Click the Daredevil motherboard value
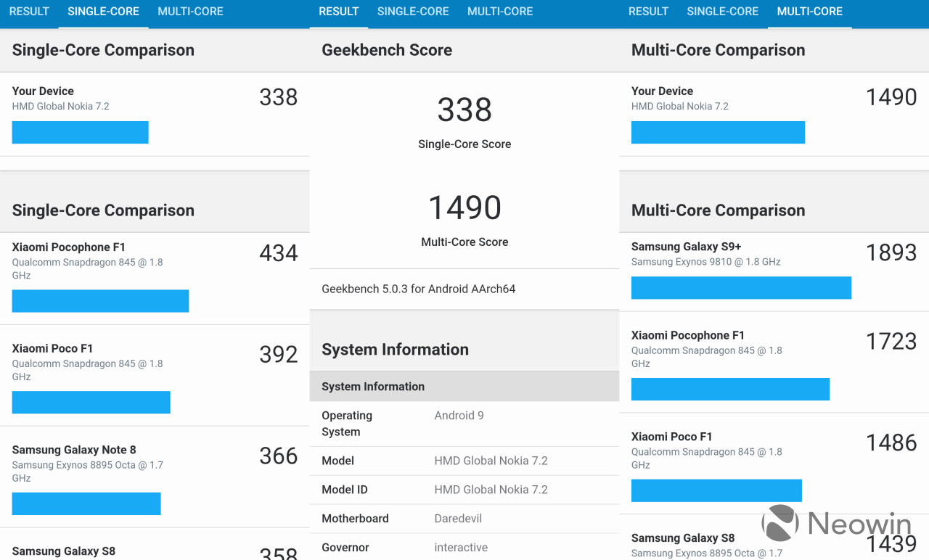929x560 pixels. [458, 519]
